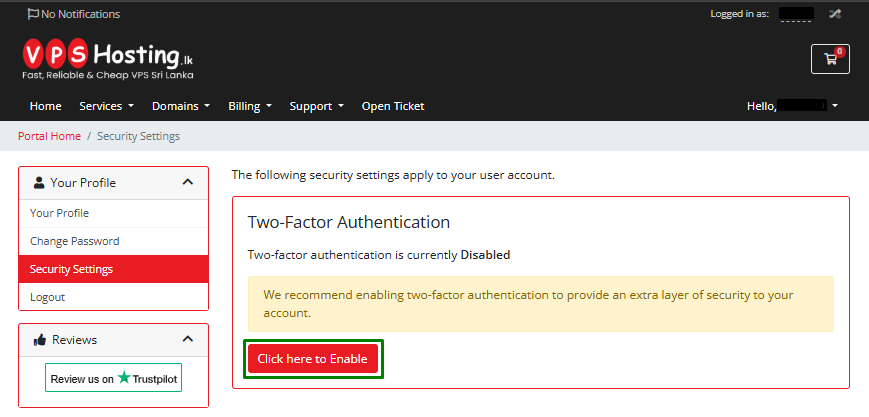Image resolution: width=869 pixels, height=417 pixels.
Task: Click the notifications flag icon
Action: 33,14
